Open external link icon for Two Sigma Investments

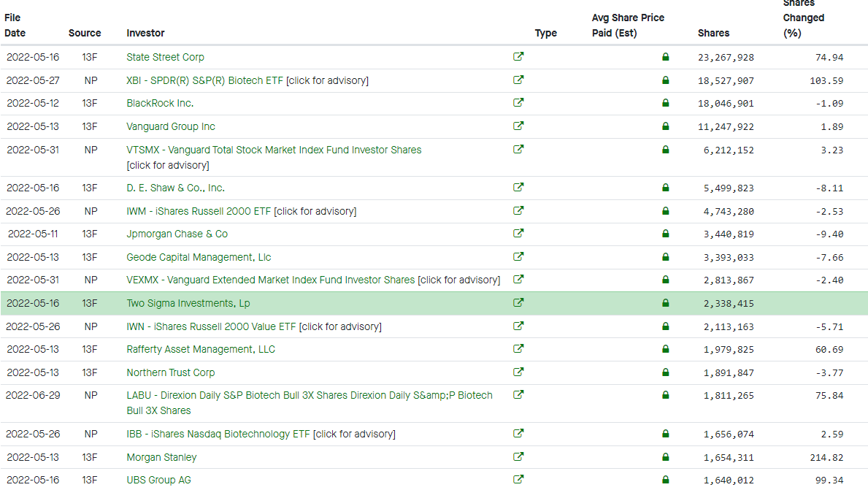point(518,302)
